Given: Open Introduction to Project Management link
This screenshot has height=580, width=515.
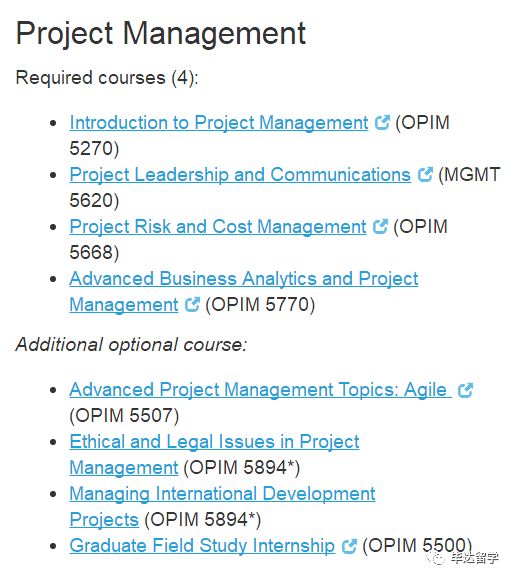Looking at the screenshot, I should tap(219, 122).
